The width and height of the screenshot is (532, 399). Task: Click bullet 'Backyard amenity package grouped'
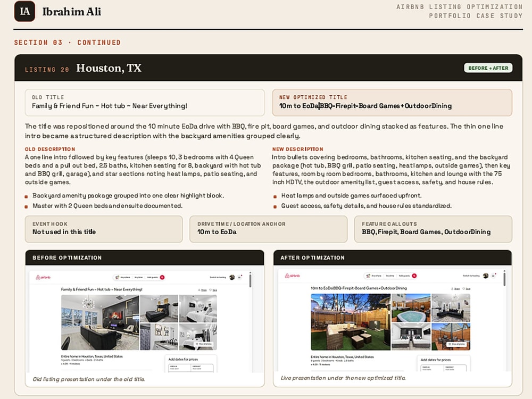[x=128, y=195]
